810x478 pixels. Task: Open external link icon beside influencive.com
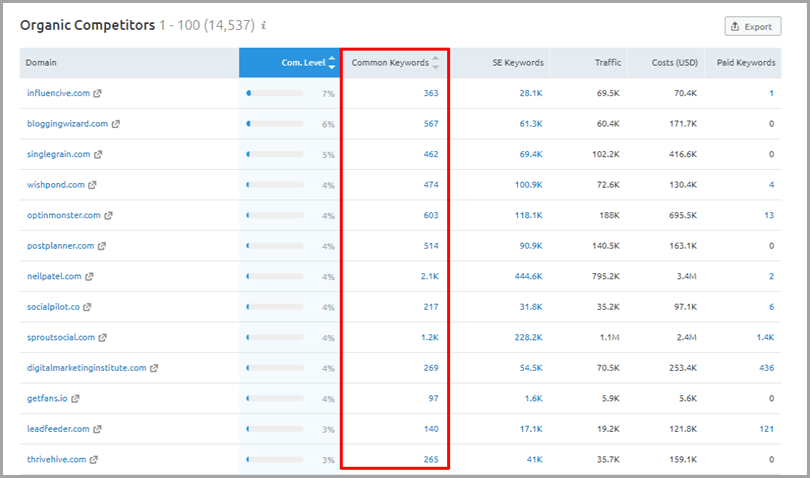click(97, 94)
